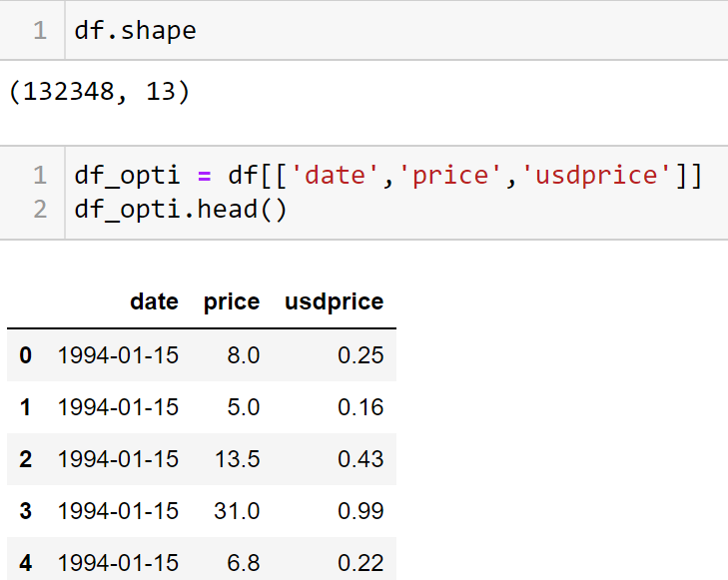Click the date column header
The width and height of the screenshot is (728, 580).
(154, 302)
